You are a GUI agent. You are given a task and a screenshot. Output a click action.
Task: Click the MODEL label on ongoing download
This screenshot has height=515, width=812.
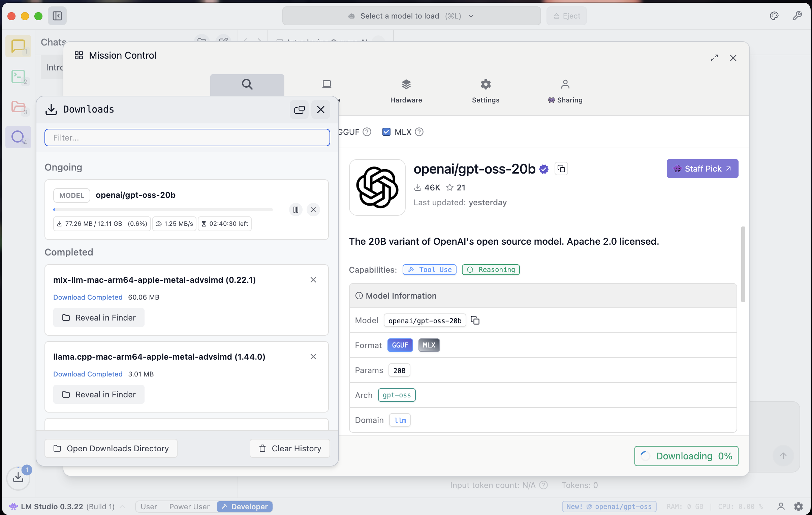click(x=72, y=195)
